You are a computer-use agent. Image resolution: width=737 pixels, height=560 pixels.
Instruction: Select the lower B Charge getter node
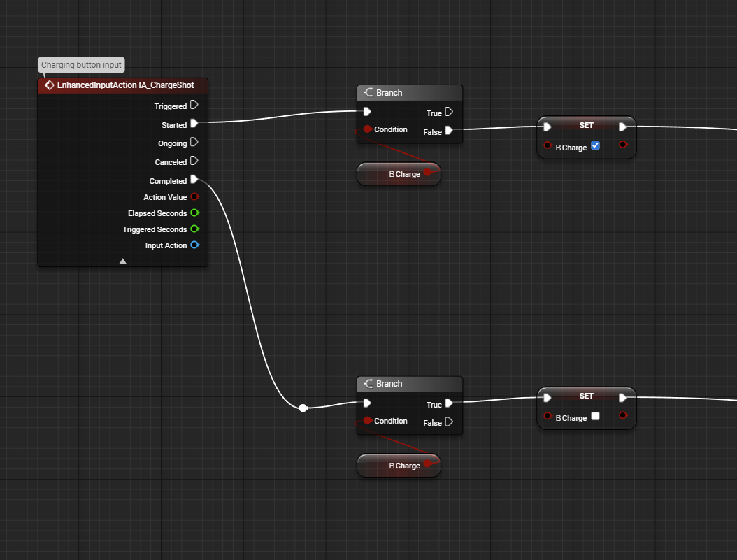(399, 466)
